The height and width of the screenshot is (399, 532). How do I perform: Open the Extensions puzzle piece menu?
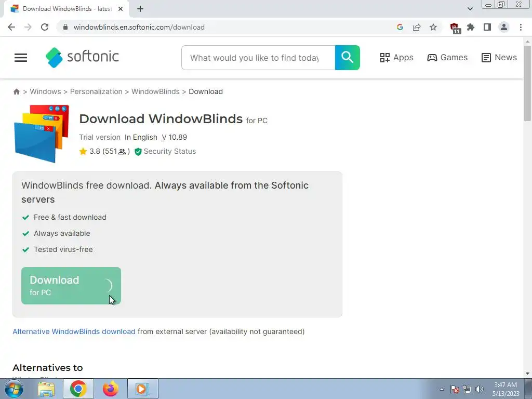coord(471,27)
